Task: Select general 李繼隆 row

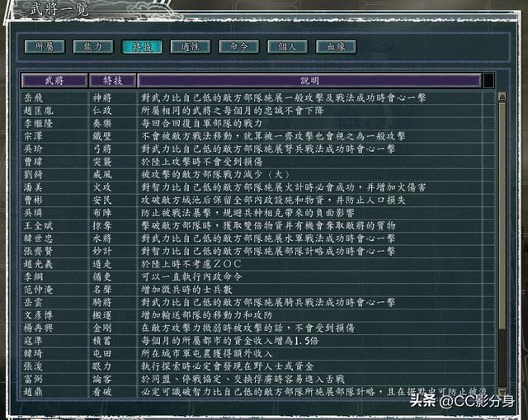Action: point(257,124)
